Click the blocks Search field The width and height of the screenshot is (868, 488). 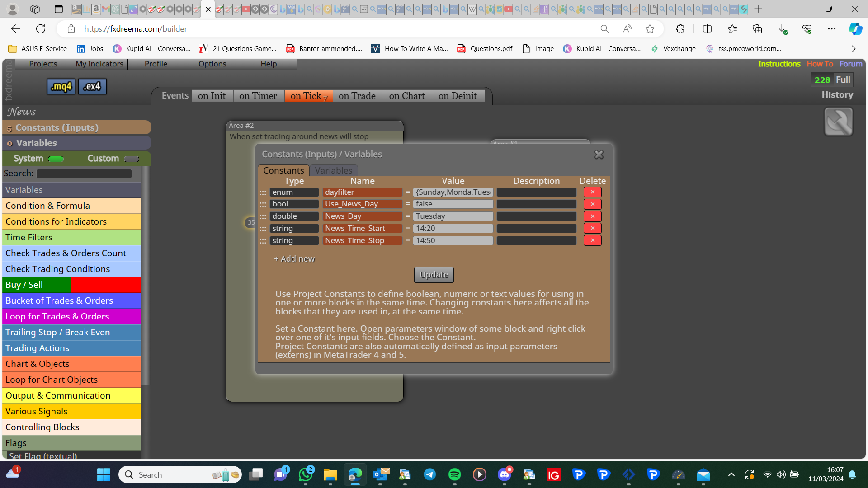coord(84,174)
